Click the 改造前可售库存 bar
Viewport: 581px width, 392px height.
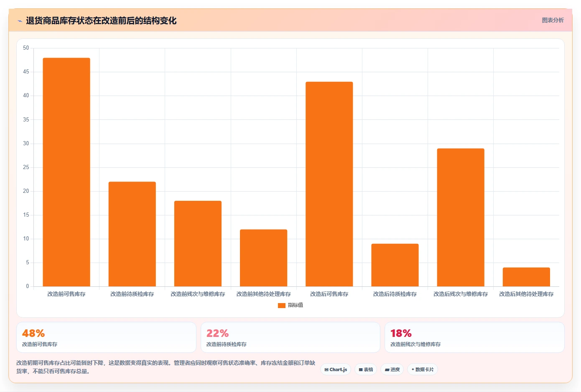[x=66, y=172]
